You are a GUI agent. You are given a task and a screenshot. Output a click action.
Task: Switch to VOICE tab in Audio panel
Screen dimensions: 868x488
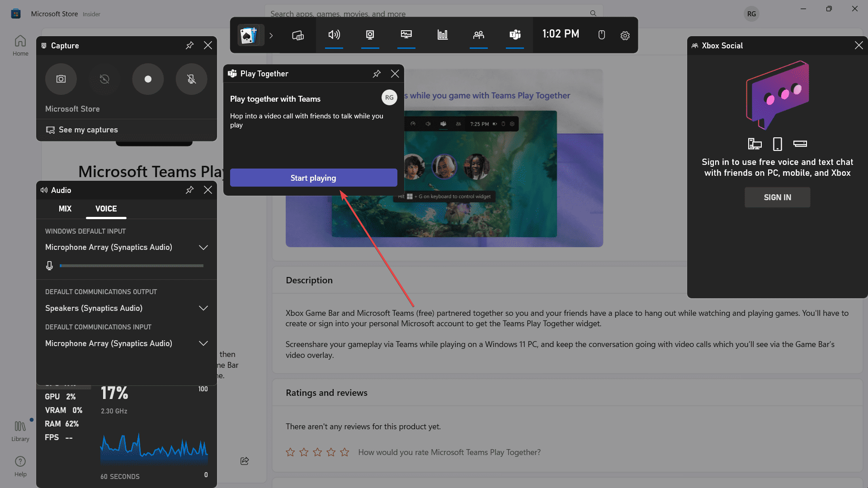tap(105, 209)
